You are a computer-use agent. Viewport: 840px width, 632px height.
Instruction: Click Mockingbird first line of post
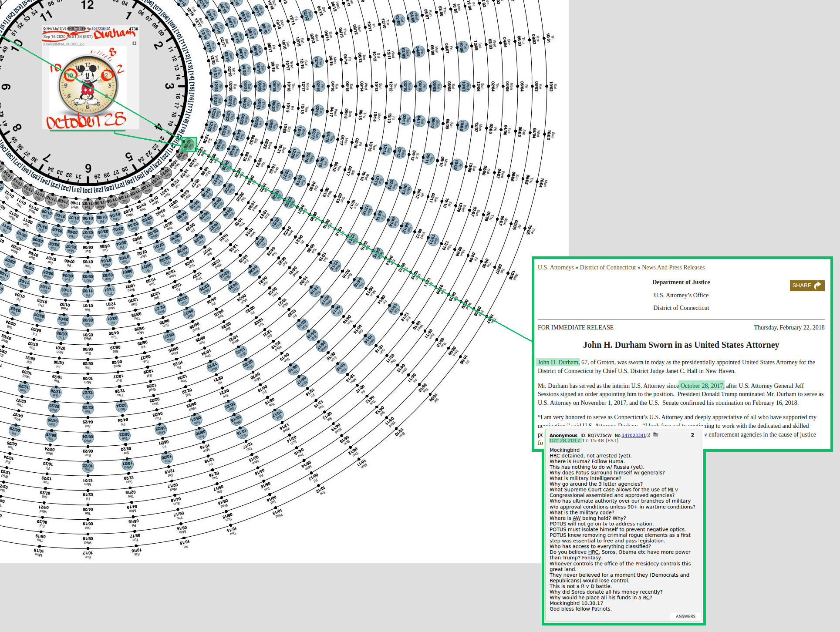click(564, 450)
